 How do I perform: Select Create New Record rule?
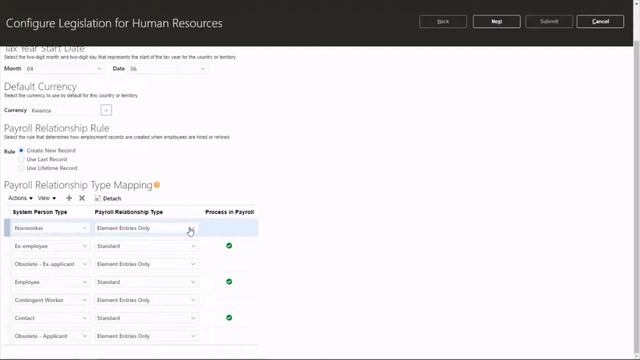21,151
